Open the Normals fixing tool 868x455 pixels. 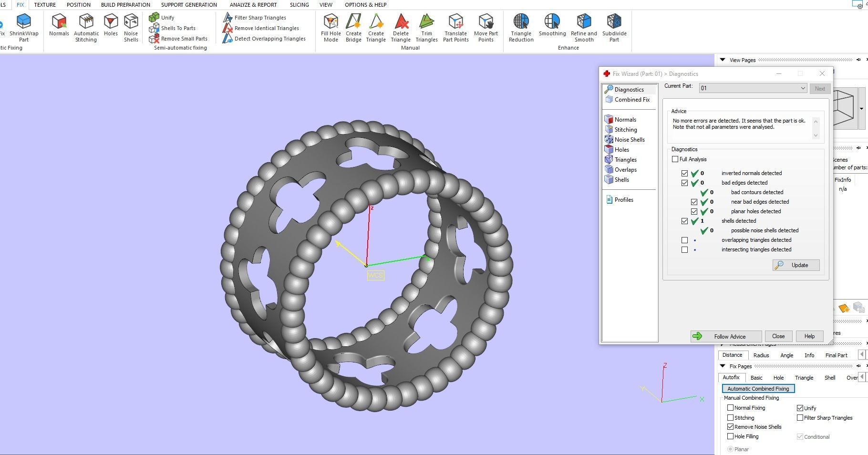tap(59, 25)
